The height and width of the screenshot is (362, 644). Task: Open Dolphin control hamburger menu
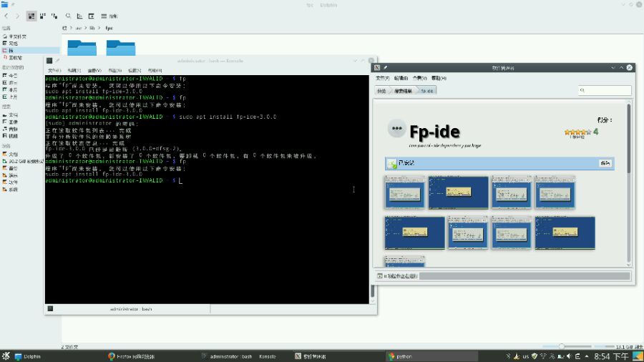(109, 16)
